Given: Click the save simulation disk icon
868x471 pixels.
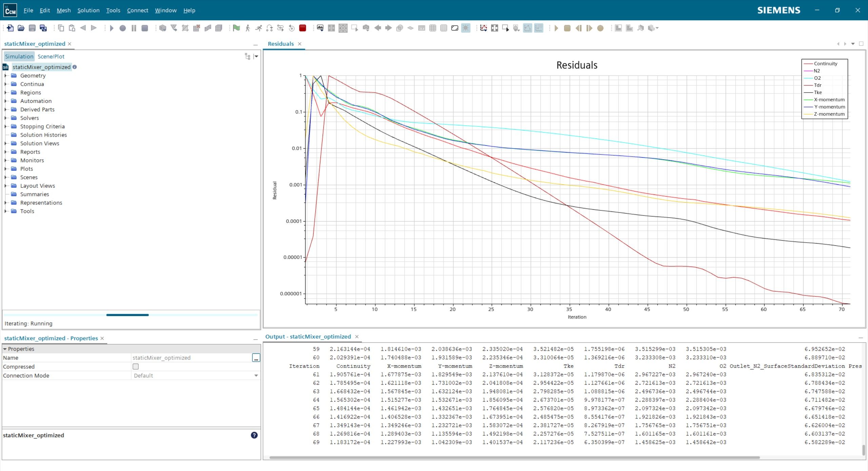Looking at the screenshot, I should coord(32,28).
